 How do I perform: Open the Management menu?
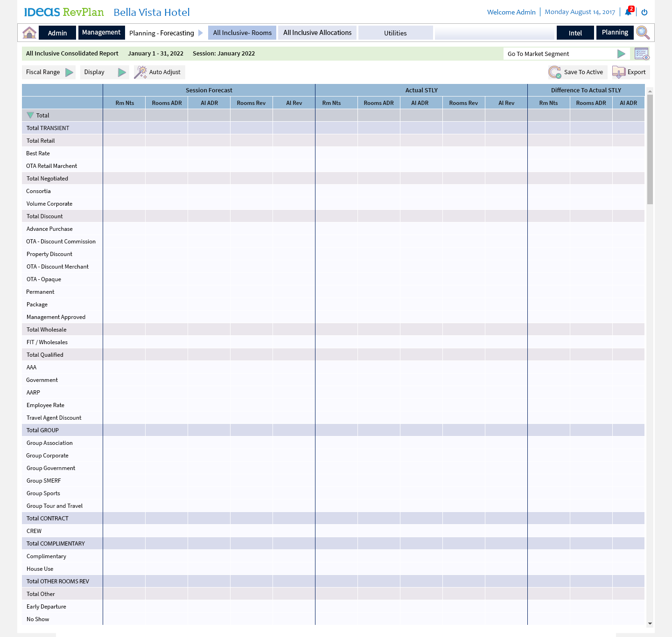point(101,33)
